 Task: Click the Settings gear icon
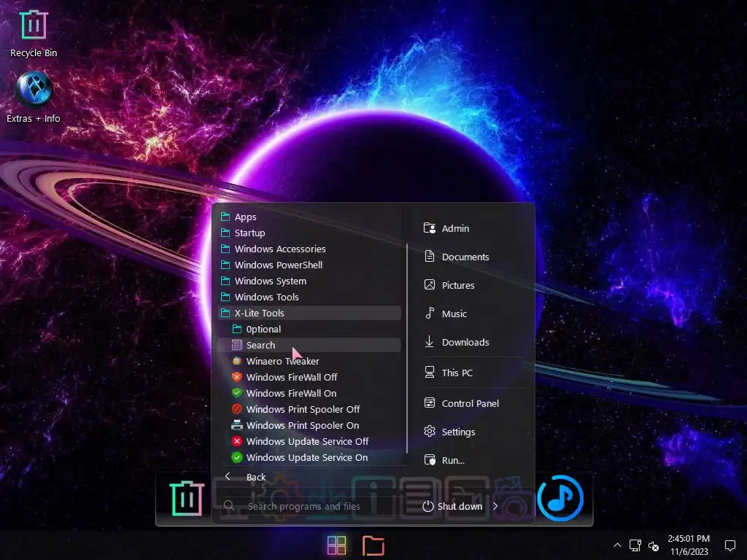coord(430,431)
